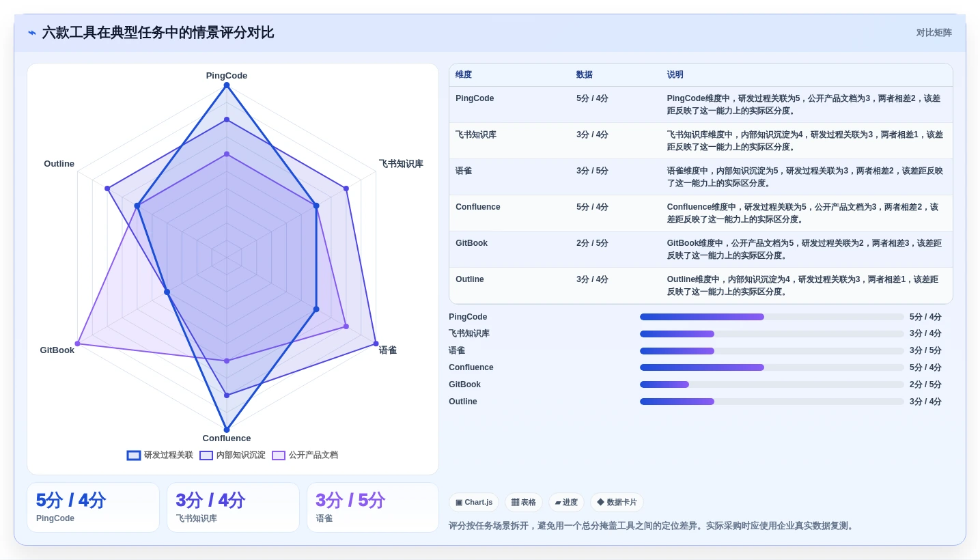Click the radar data point at Confluence bottom
980x560 pixels.
[227, 430]
